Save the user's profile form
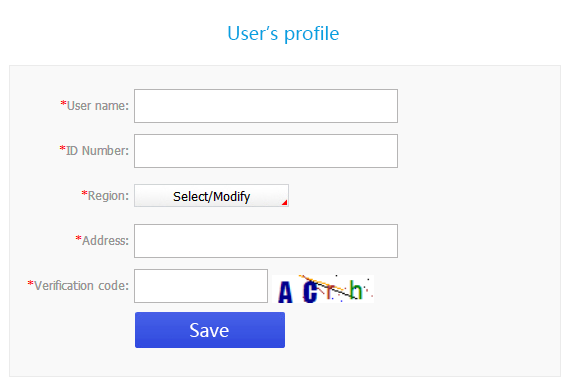Viewport: 567px width, 386px height. (x=210, y=330)
